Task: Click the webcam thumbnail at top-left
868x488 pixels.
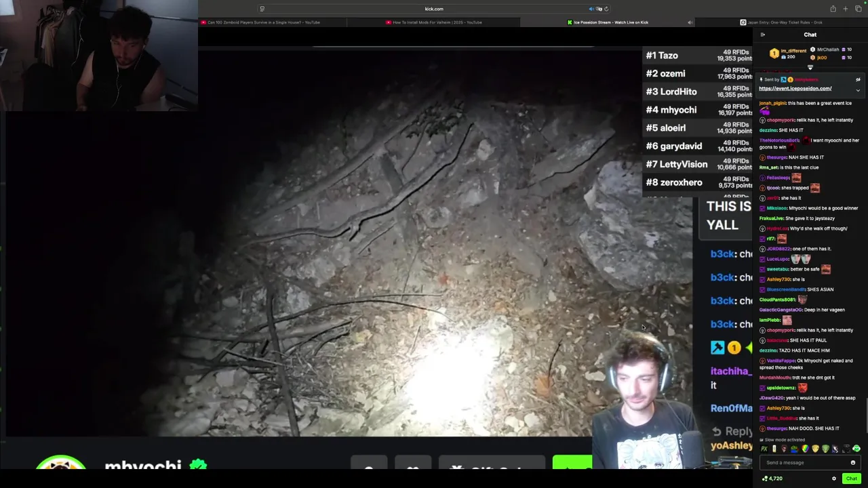Action: 99,55
